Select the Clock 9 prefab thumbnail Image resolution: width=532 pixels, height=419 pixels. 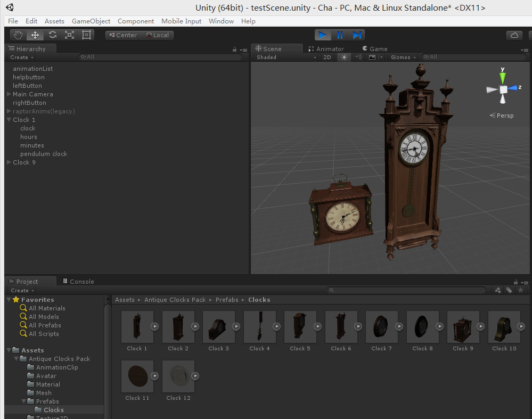point(463,326)
